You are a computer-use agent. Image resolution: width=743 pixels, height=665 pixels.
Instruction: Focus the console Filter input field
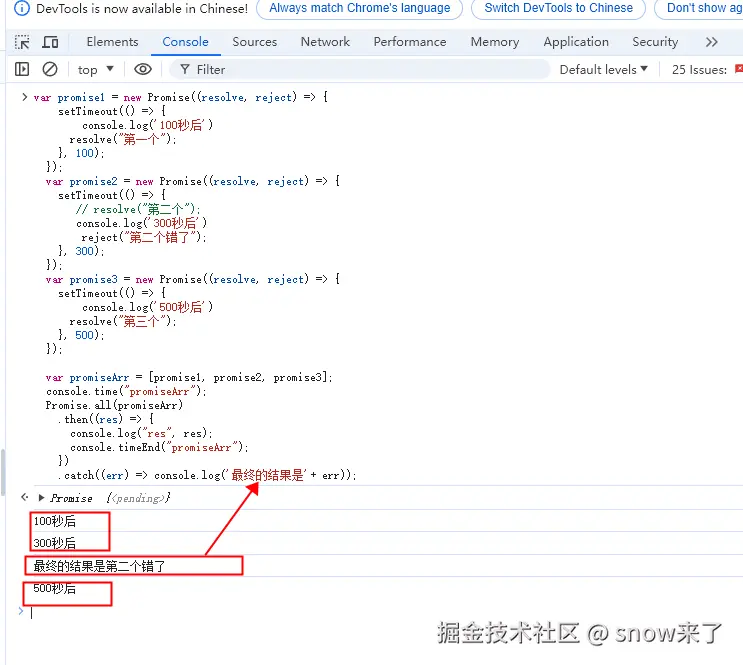click(x=360, y=70)
